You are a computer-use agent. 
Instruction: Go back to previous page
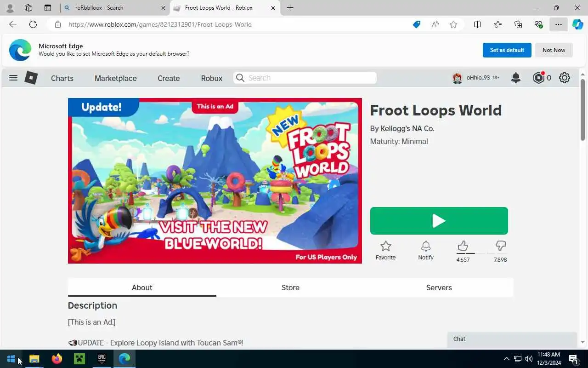(13, 24)
